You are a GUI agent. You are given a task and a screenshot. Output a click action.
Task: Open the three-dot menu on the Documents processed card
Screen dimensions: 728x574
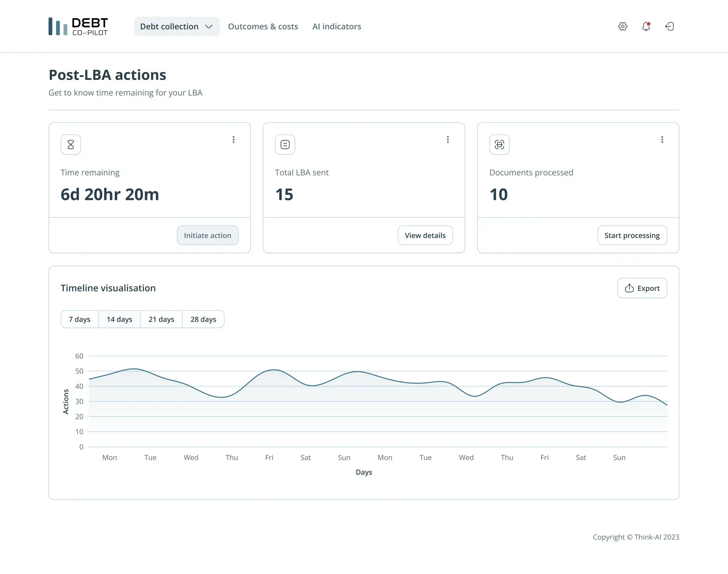[662, 139]
